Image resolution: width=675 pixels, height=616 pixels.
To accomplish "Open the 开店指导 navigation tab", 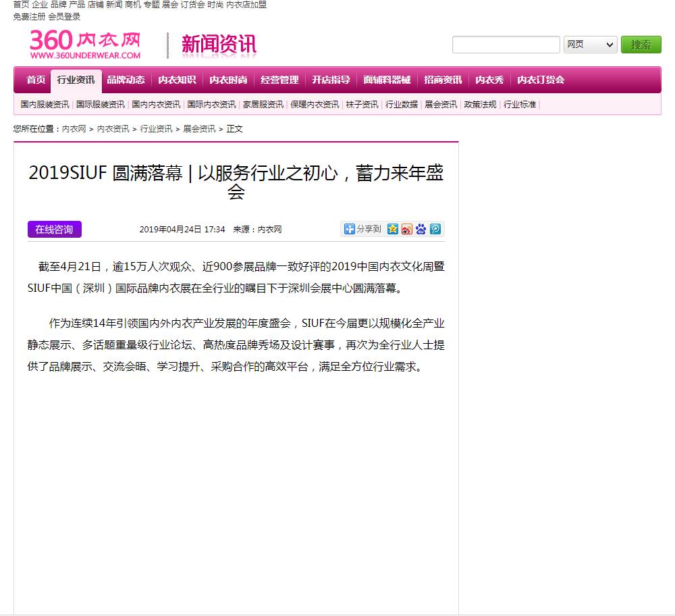I will point(331,80).
